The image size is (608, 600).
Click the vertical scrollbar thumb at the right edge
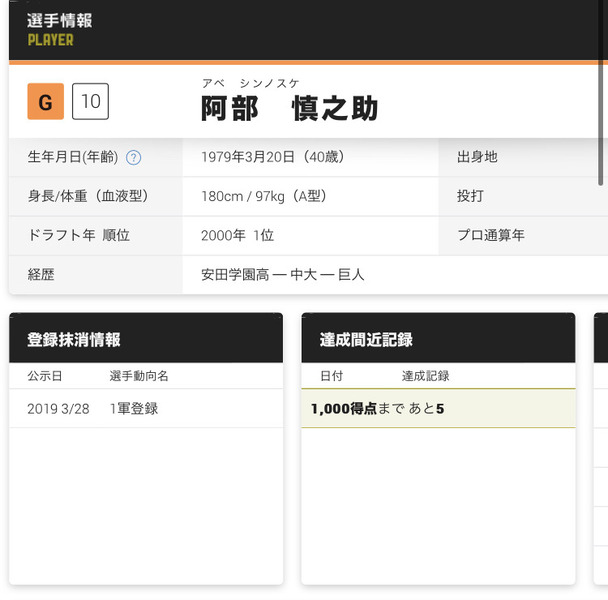tap(600, 93)
